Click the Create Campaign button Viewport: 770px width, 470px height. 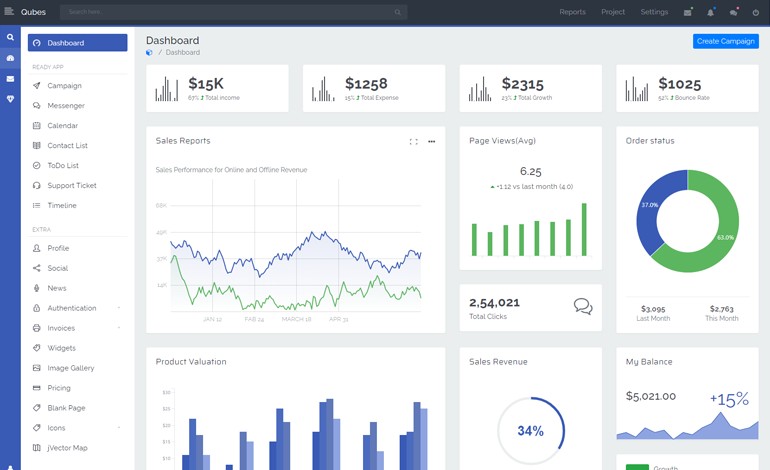point(725,41)
